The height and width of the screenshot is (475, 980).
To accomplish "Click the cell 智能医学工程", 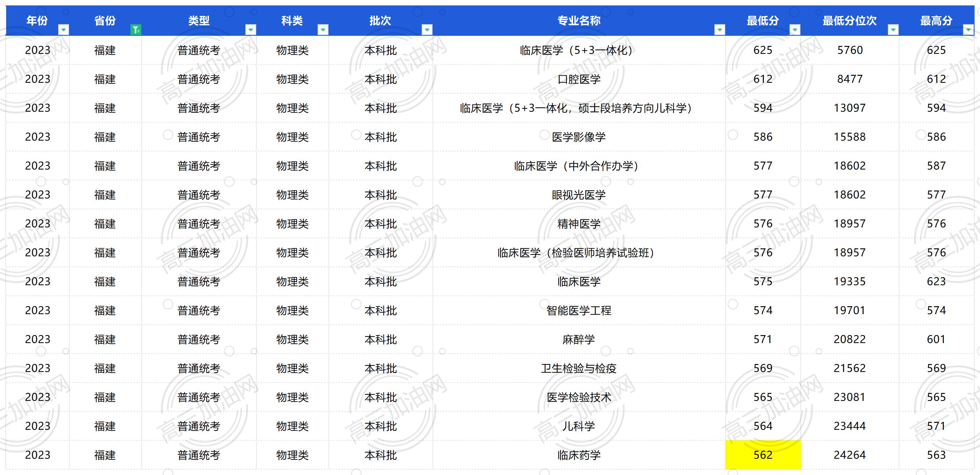I will pyautogui.click(x=579, y=311).
